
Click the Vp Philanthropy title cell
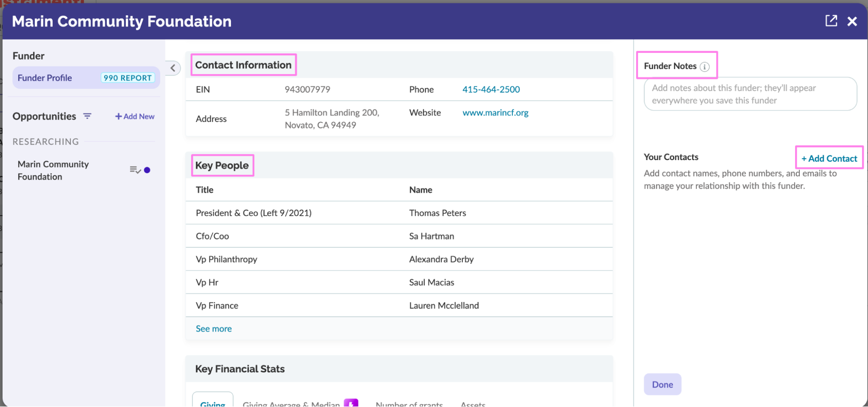click(x=226, y=259)
